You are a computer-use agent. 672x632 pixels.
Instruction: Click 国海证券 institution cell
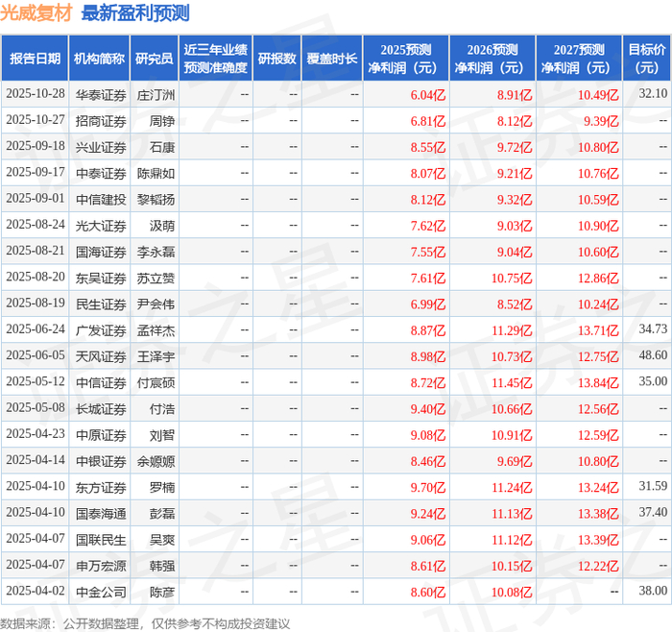[x=101, y=252]
